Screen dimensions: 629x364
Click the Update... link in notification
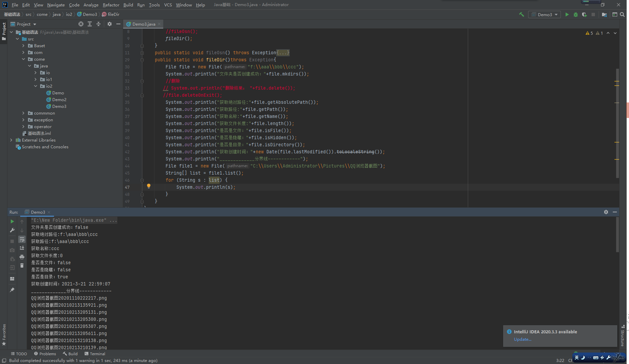pyautogui.click(x=522, y=339)
